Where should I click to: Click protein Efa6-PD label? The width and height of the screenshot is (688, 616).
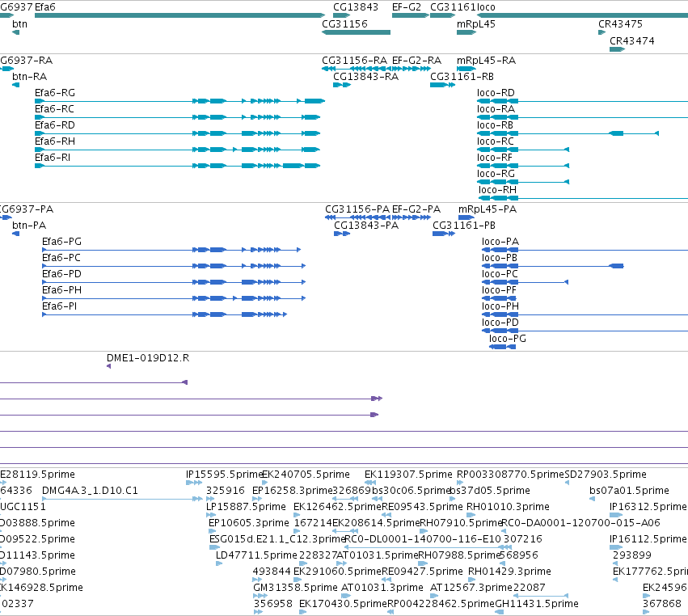(x=62, y=274)
